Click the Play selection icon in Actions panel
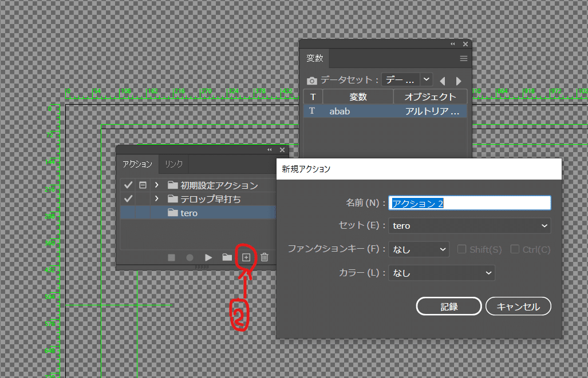Viewport: 588px width, 378px height. coord(208,257)
